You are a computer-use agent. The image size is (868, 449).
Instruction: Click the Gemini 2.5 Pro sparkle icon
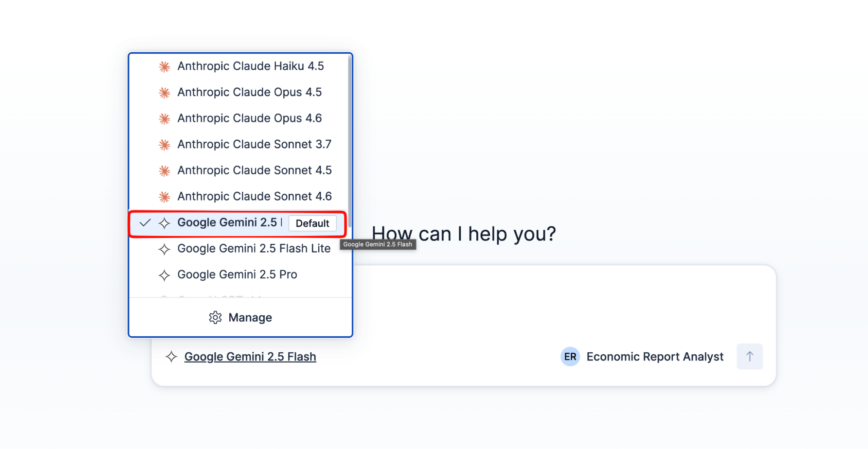pos(164,275)
